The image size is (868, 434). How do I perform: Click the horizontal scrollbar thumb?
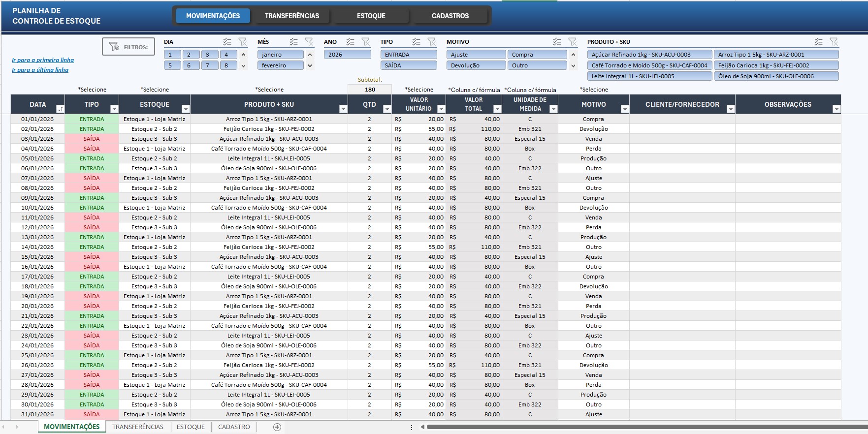pyautogui.click(x=647, y=427)
